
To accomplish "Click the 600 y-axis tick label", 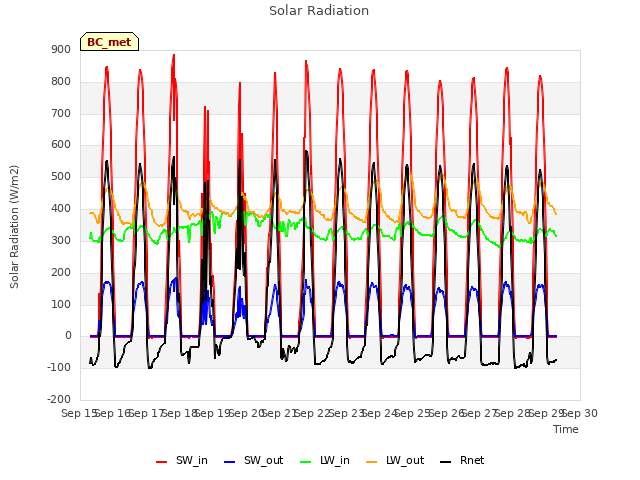I will click(61, 144).
